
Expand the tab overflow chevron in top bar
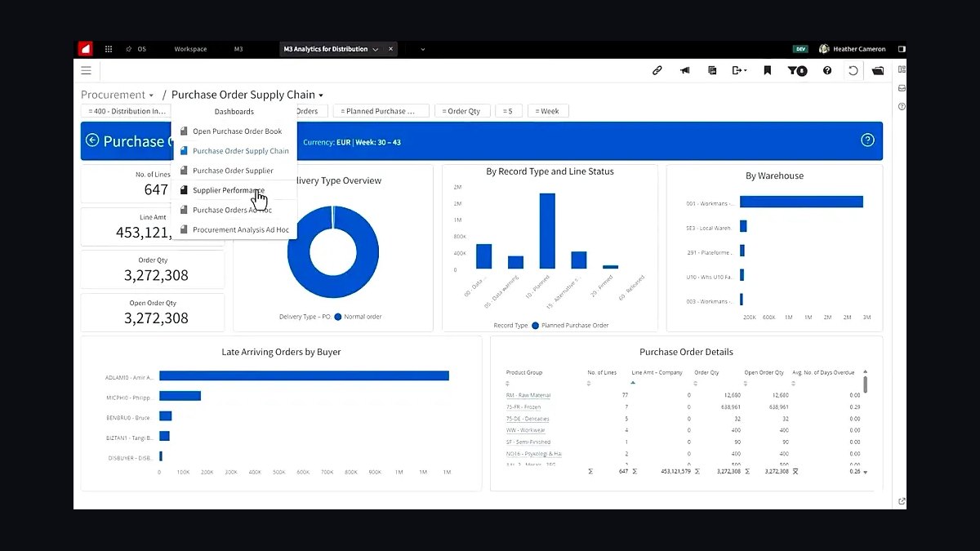pos(423,49)
